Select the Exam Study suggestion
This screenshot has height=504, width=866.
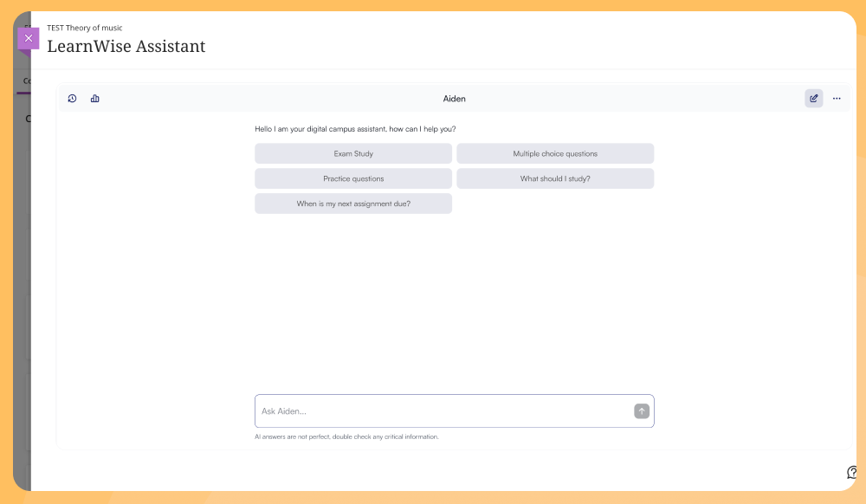click(353, 154)
